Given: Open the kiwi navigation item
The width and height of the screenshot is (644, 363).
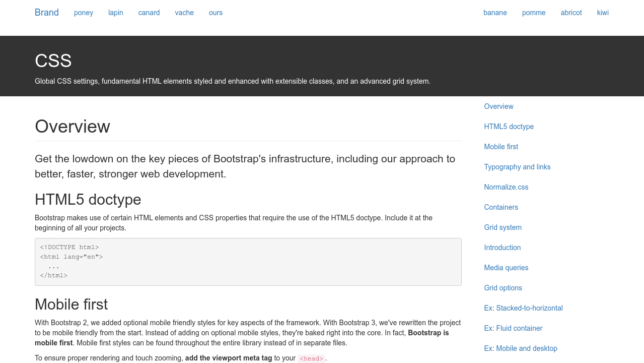Looking at the screenshot, I should pos(603,13).
